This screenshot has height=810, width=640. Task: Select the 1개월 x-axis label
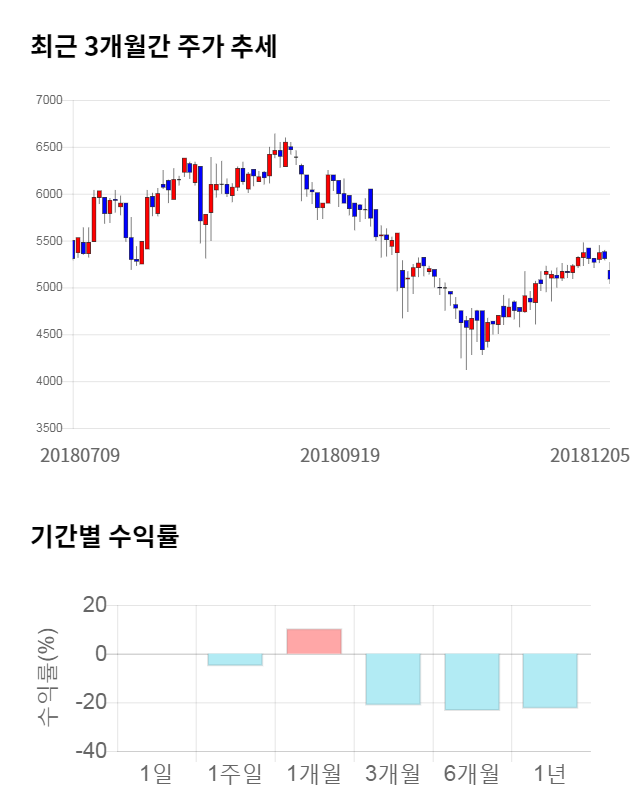[x=314, y=773]
